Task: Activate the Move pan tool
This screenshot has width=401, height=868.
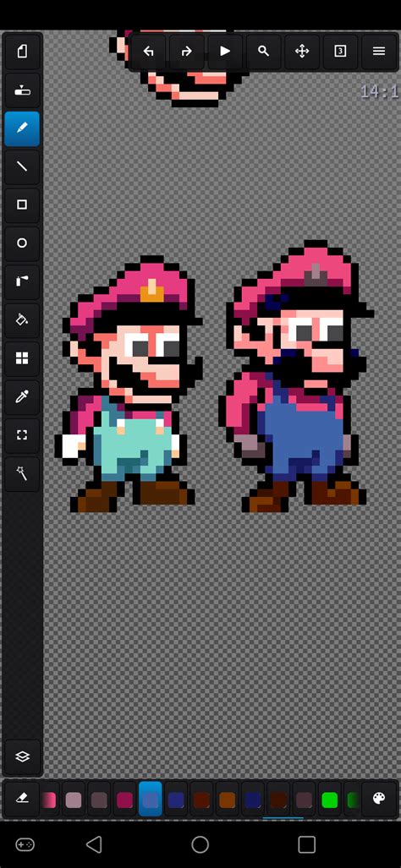Action: (x=302, y=52)
